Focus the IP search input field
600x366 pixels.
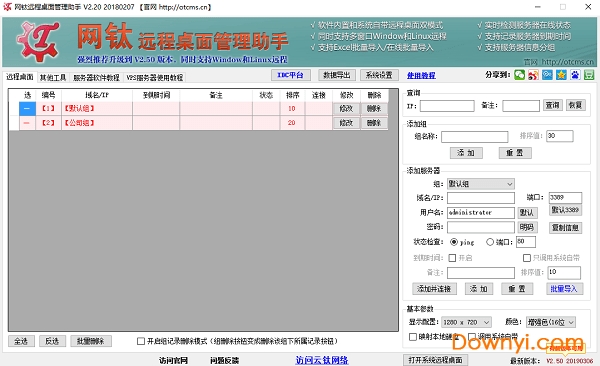click(x=447, y=106)
